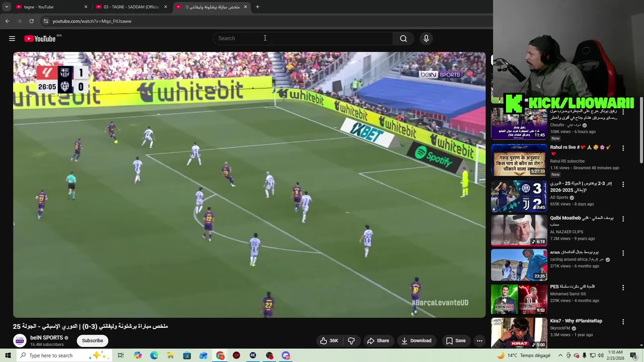Show hidden system tray icons
The image size is (644, 362).
click(560, 355)
